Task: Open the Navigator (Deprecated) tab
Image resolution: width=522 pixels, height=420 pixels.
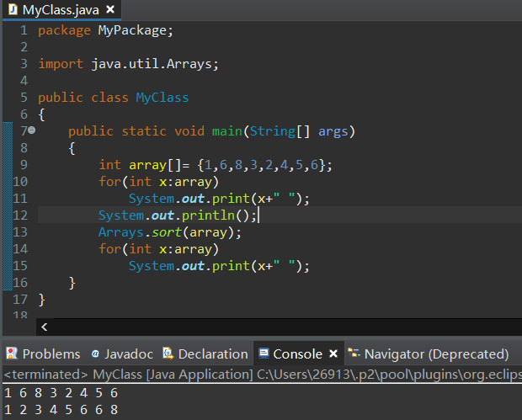Action: [428, 354]
